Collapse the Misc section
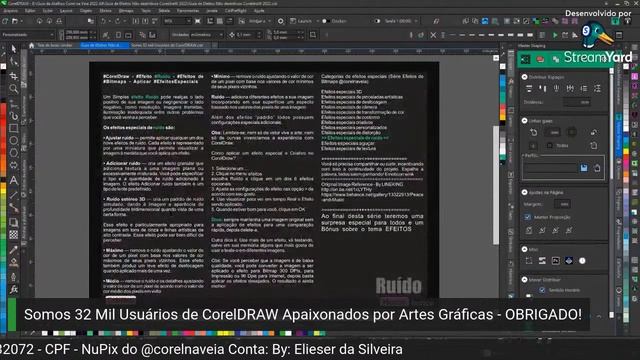The width and height of the screenshot is (640, 360). (x=524, y=249)
